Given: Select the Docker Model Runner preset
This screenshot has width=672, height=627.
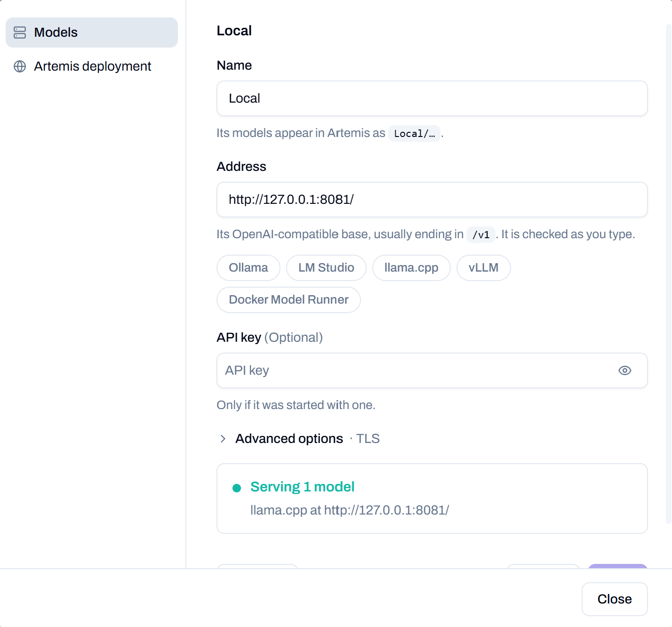Looking at the screenshot, I should [288, 300].
